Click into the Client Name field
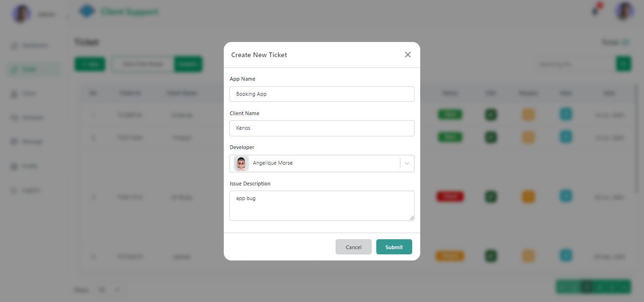 click(322, 128)
